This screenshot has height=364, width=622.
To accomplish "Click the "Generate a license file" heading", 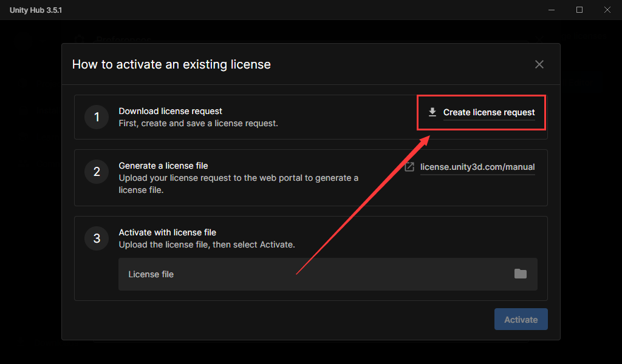I will pyautogui.click(x=163, y=166).
